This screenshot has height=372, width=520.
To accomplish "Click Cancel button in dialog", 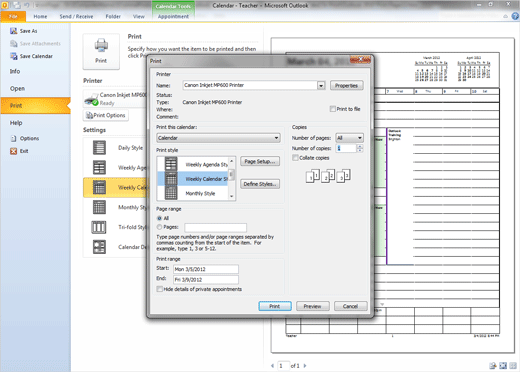I will pos(351,306).
